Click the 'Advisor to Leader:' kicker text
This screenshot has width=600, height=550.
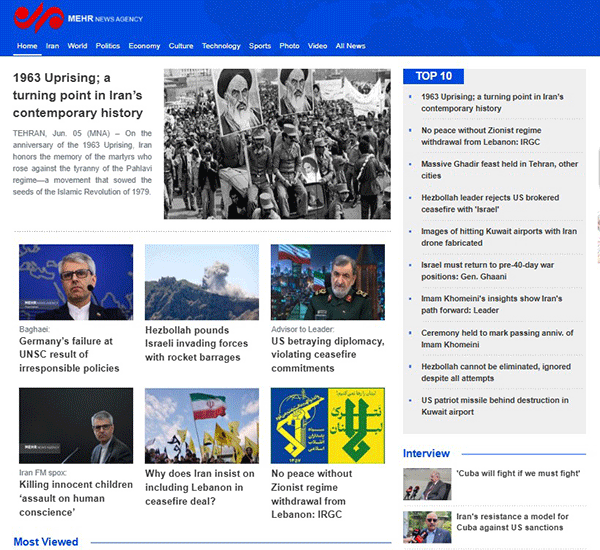coord(303,329)
